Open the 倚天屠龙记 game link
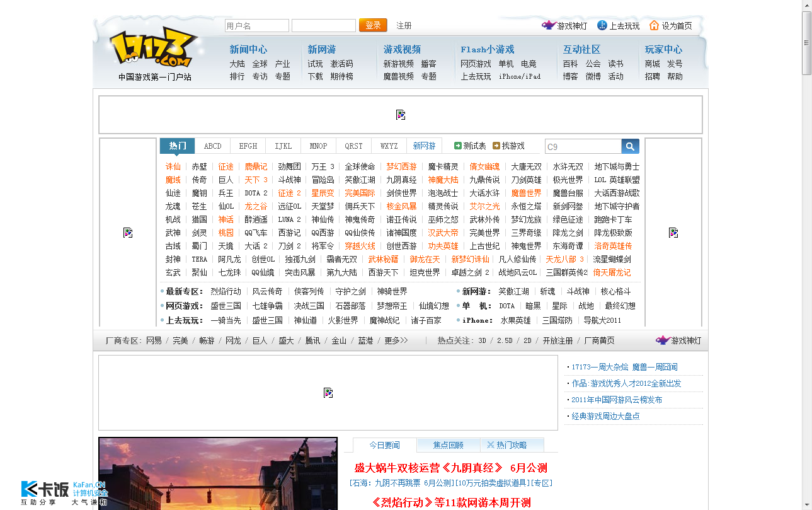This screenshot has height=510, width=812. (612, 272)
